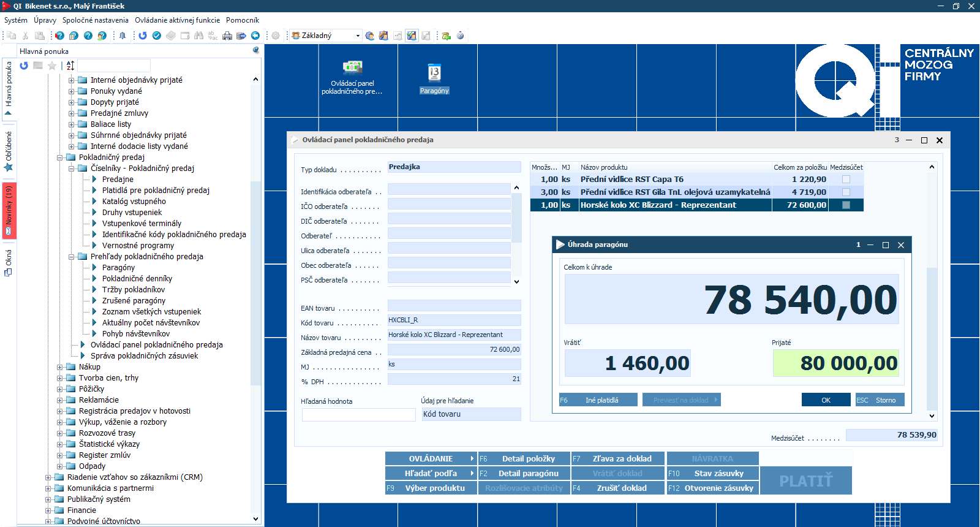Viewport: 980px width, 527px height.
Task: Collapse the Pokladničný predaj tree folder
Action: click(x=60, y=157)
